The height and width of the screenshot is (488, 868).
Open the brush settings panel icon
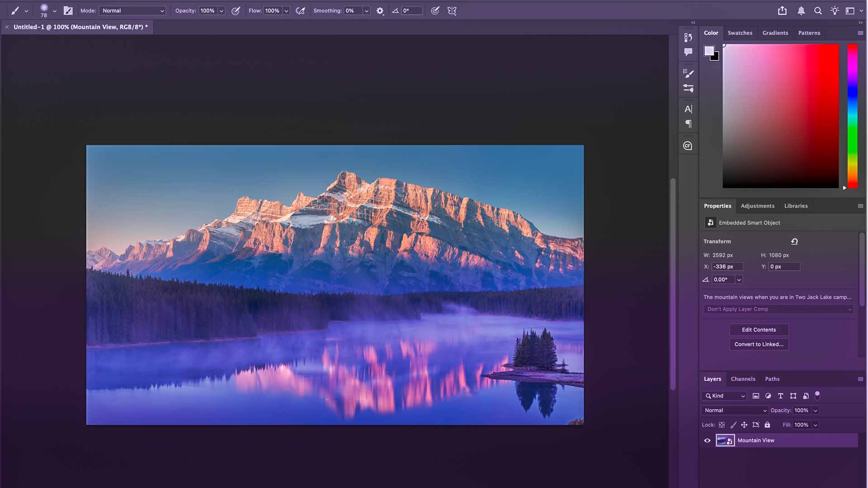point(68,11)
